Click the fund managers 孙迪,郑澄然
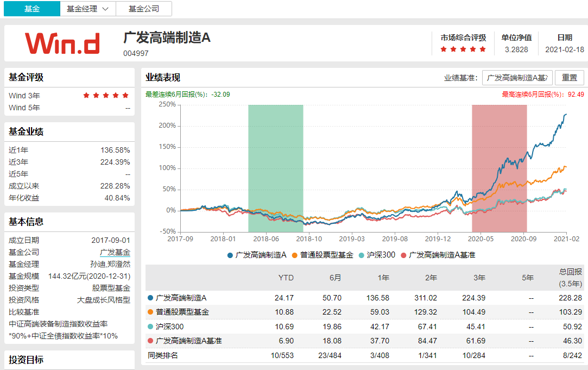Viewport: 588px width, 370px height. [110, 264]
